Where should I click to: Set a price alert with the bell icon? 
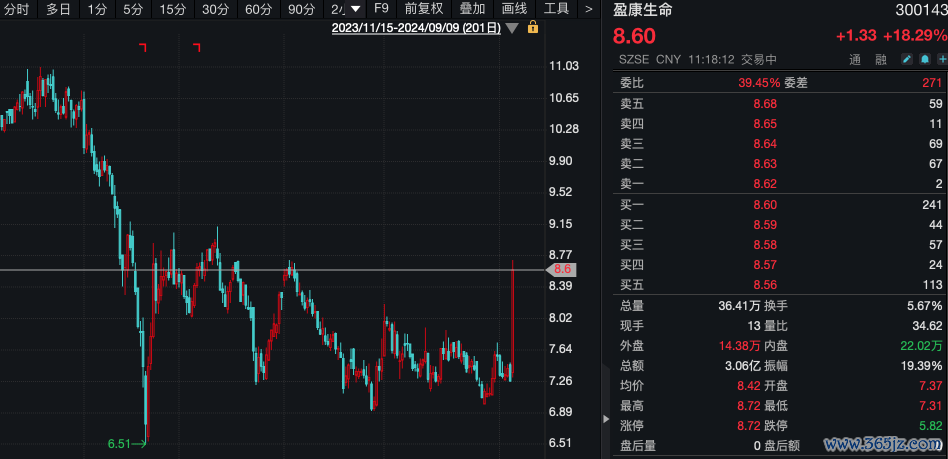click(x=925, y=59)
